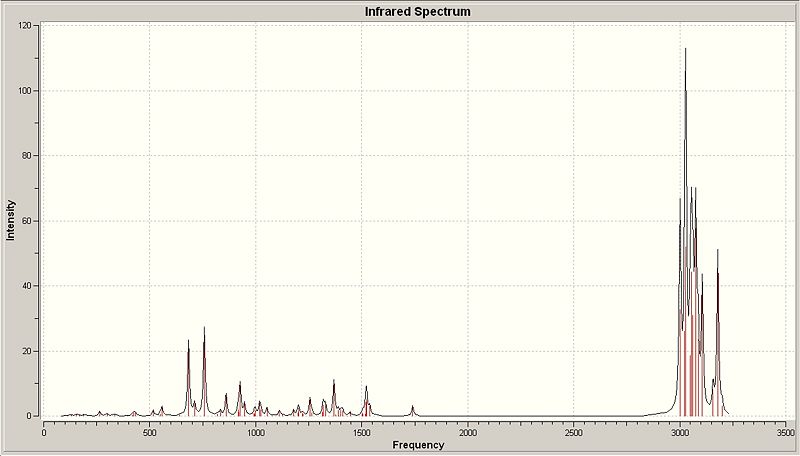Click the 100 tick on Intensity axis
The height and width of the screenshot is (456, 800).
pos(26,90)
